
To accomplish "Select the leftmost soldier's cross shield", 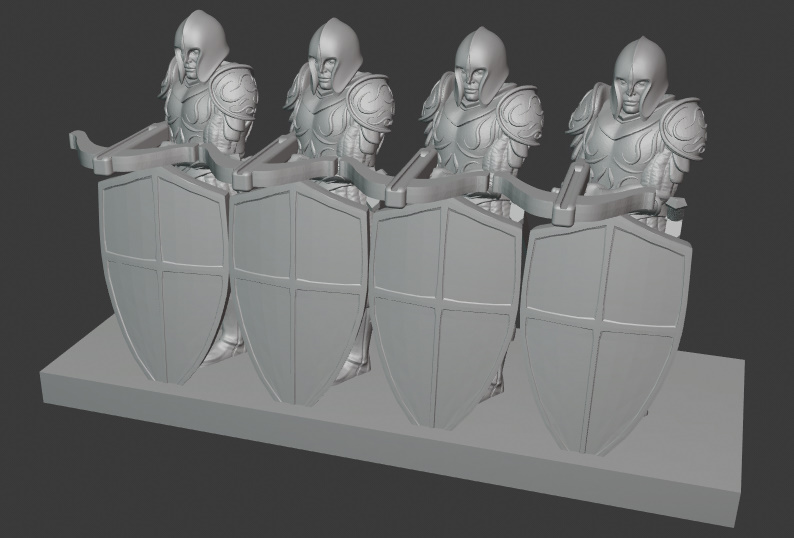I will [163, 276].
